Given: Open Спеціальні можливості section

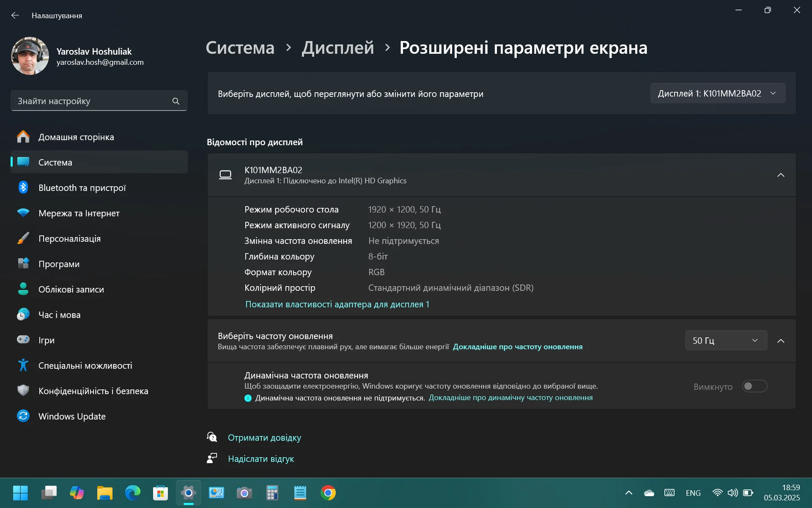Looking at the screenshot, I should (85, 365).
